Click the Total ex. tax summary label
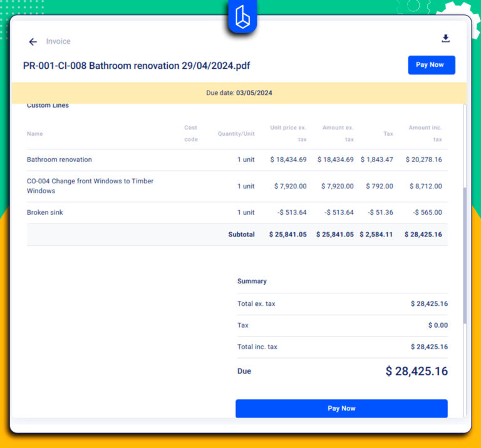Viewport: 481px width, 448px height. coord(256,303)
